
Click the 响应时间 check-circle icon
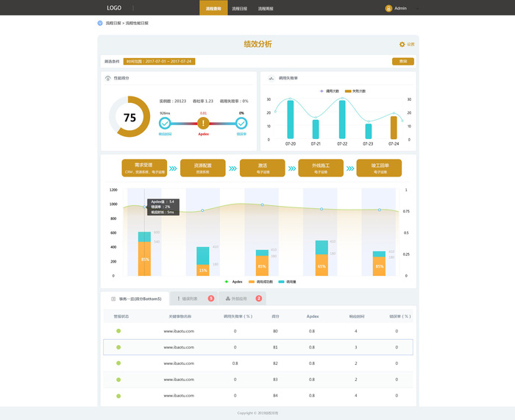point(165,124)
